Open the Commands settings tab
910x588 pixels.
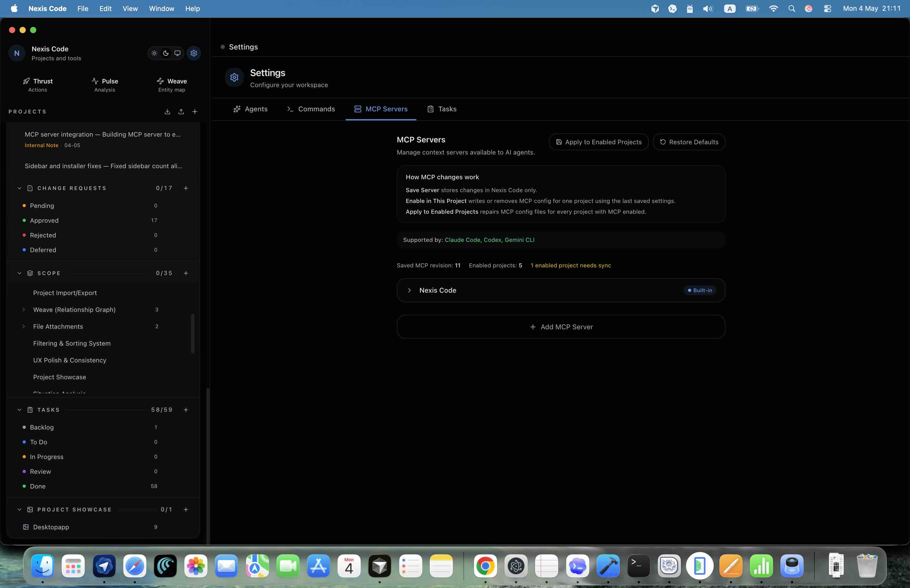coord(311,109)
